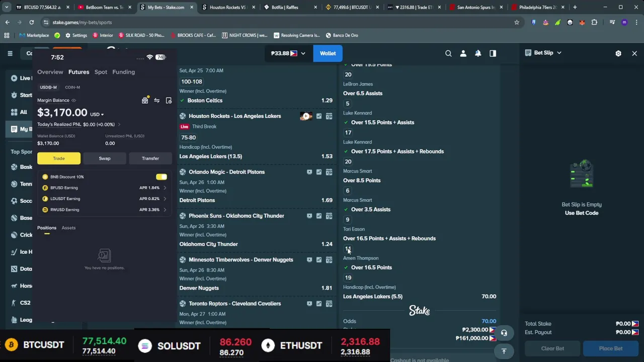Reload the page in Chrome
The width and height of the screenshot is (644, 362).
click(31, 22)
